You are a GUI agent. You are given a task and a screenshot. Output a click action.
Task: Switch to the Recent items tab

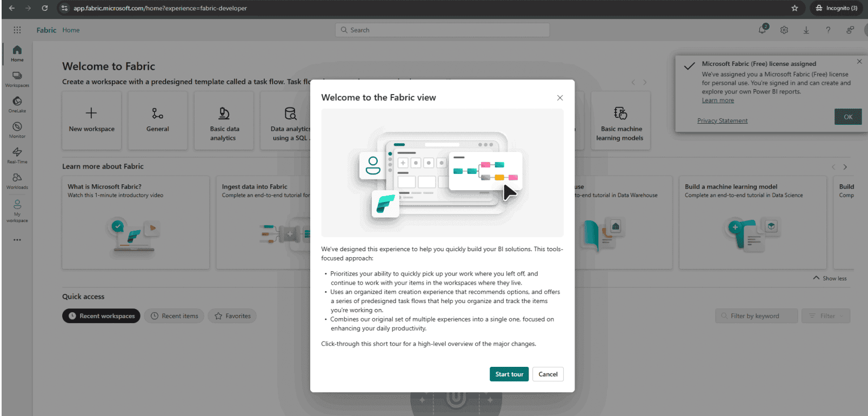pos(175,316)
